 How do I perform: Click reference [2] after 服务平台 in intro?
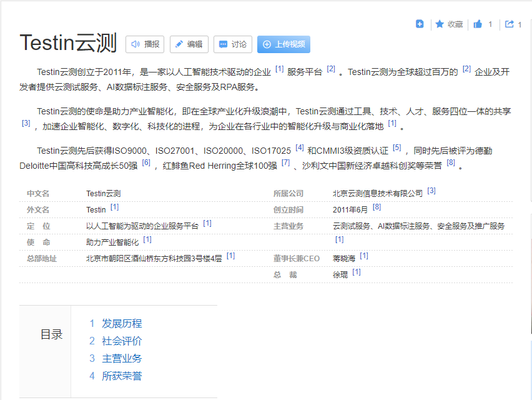(x=331, y=69)
